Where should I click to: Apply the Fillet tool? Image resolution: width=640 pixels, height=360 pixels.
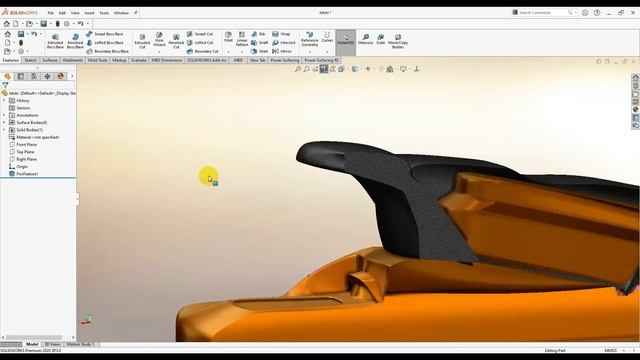coord(228,37)
